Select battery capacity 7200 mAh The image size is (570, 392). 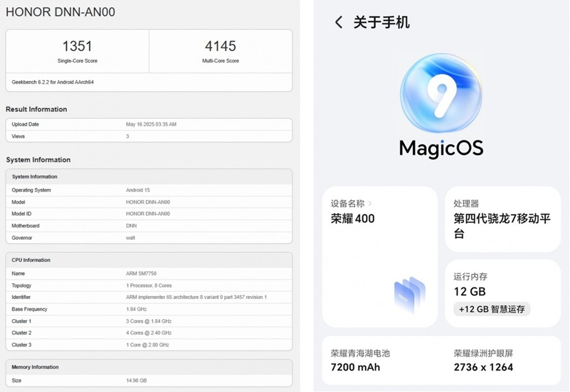pyautogui.click(x=355, y=368)
